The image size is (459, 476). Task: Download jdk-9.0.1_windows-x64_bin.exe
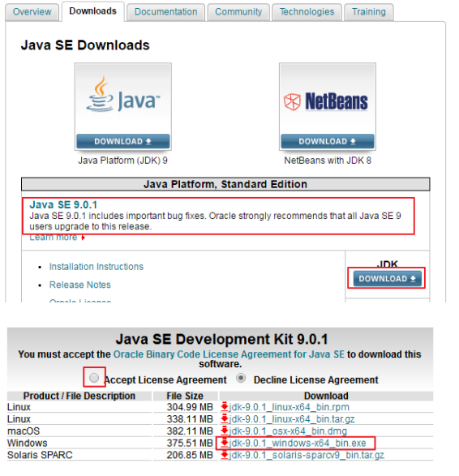pyautogui.click(x=298, y=444)
